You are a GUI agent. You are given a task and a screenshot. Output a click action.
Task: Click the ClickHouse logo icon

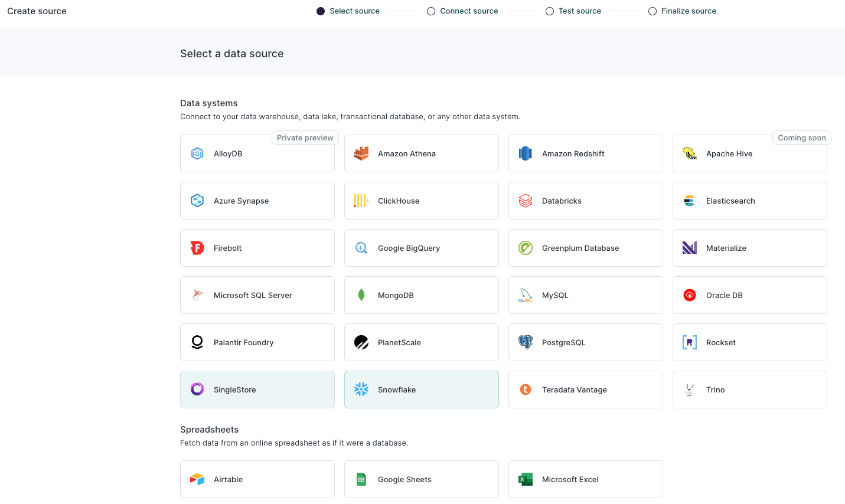[361, 200]
